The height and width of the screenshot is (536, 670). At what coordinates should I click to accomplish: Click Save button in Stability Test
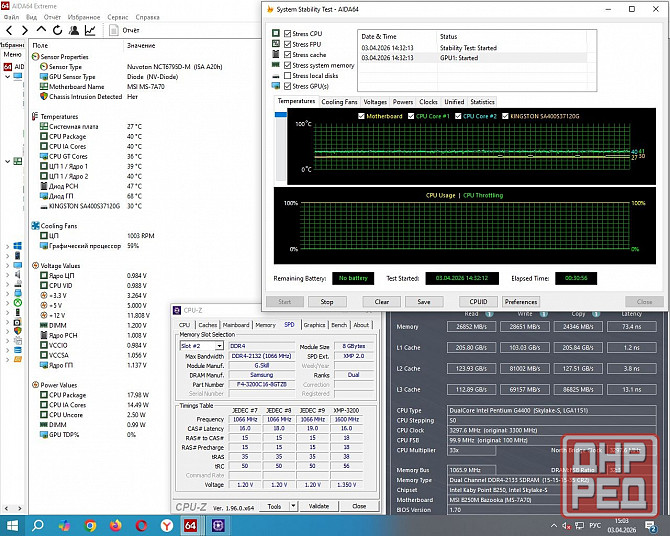pyautogui.click(x=424, y=302)
